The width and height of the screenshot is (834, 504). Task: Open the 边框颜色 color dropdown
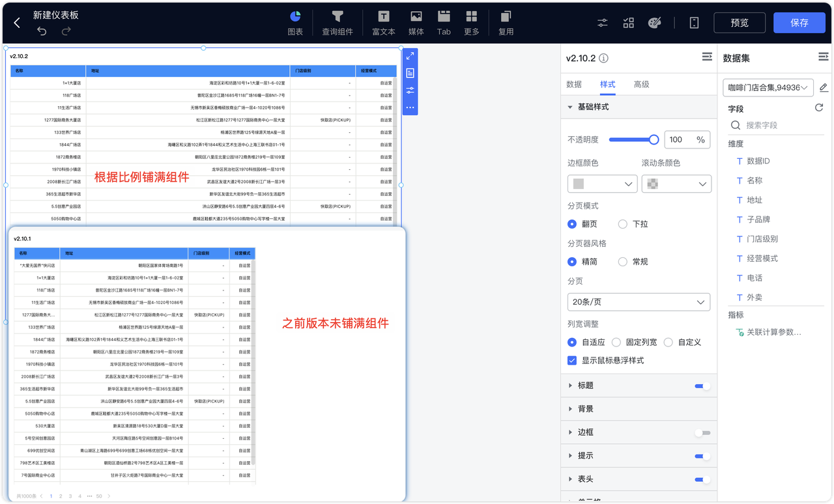(602, 184)
